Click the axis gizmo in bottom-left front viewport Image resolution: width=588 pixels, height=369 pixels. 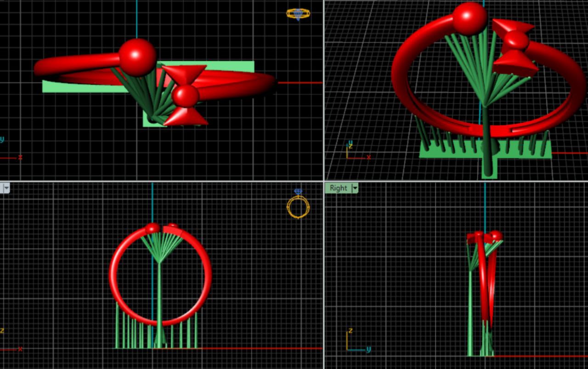[x=9, y=342]
